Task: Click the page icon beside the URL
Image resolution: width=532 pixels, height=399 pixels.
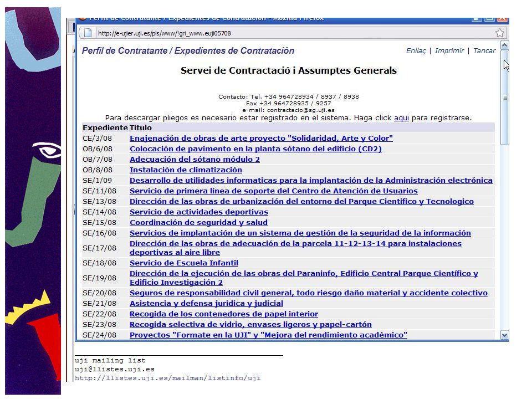Action: click(88, 33)
